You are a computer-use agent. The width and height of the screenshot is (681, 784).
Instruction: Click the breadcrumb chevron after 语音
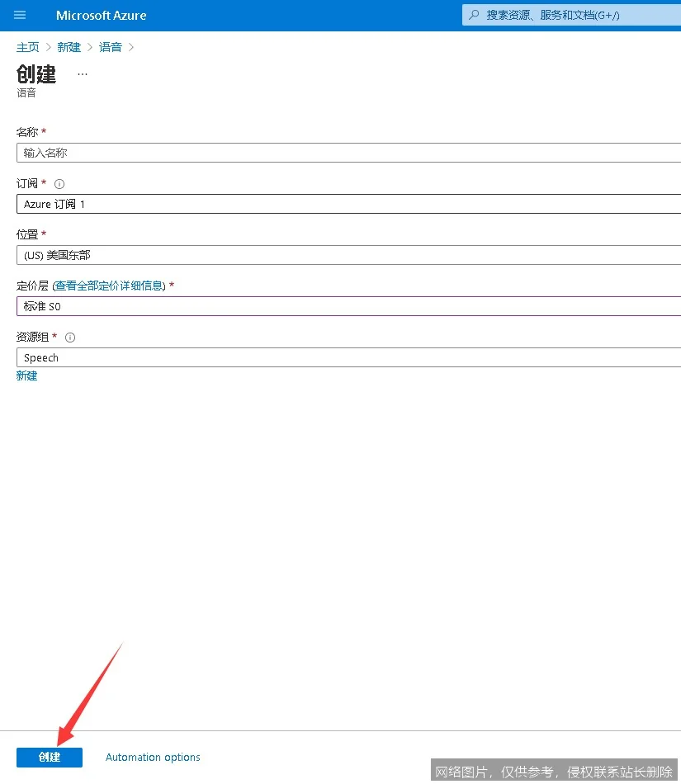131,47
